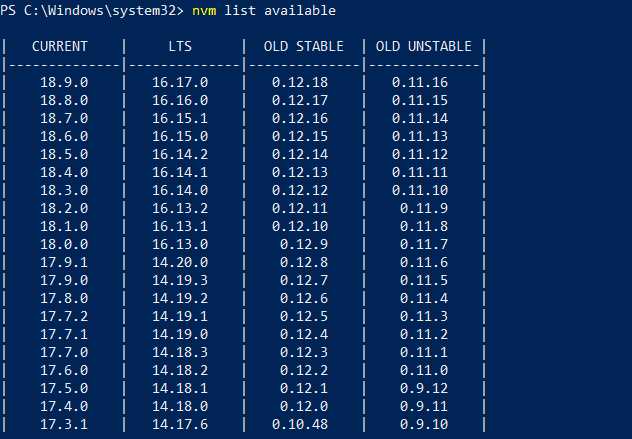
Task: Click the prompt 'PS C:\Windows\system32>'
Action: click(x=92, y=10)
